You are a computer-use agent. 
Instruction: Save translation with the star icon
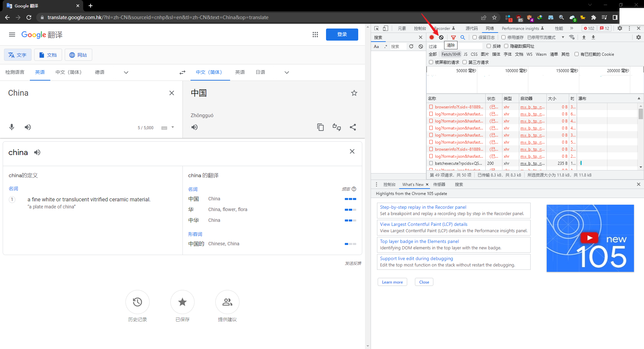[x=354, y=93]
